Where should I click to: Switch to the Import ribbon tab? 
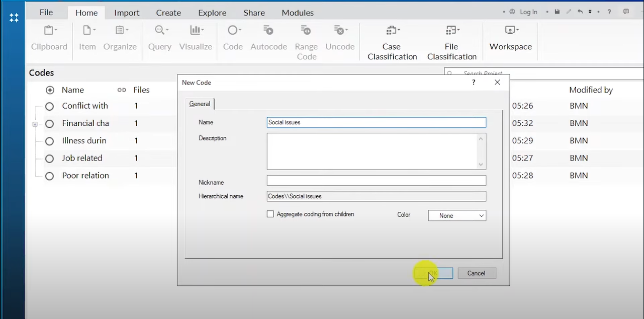coord(127,13)
